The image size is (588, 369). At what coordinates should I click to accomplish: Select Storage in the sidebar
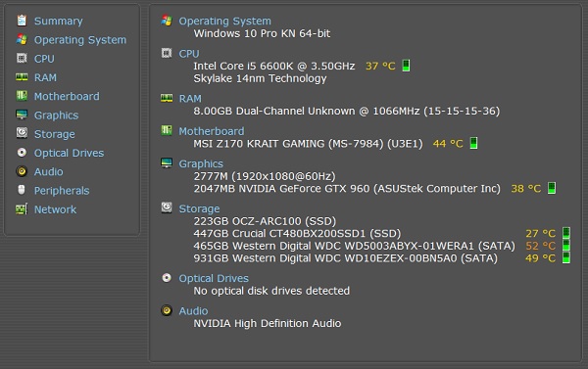pyautogui.click(x=54, y=134)
